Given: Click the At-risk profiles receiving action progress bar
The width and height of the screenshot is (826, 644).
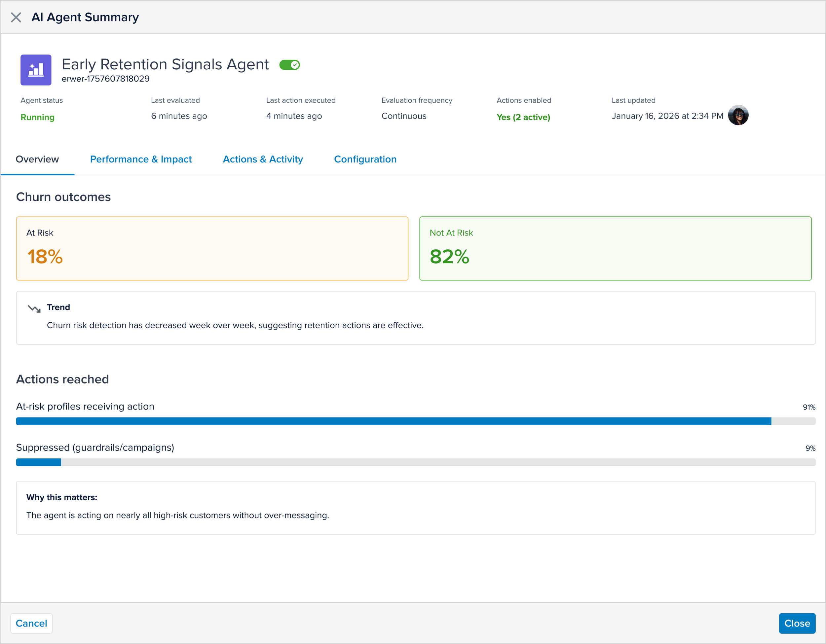Looking at the screenshot, I should click(x=415, y=421).
